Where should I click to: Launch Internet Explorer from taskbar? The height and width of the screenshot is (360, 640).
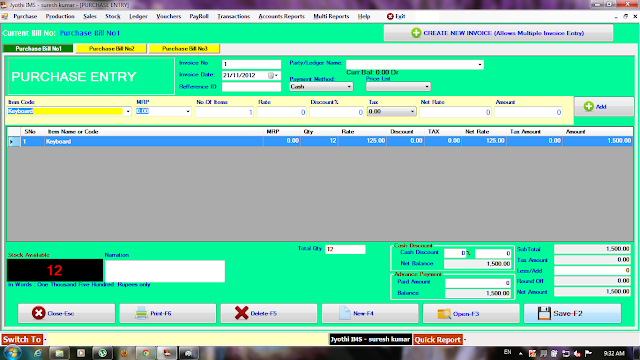(x=38, y=353)
